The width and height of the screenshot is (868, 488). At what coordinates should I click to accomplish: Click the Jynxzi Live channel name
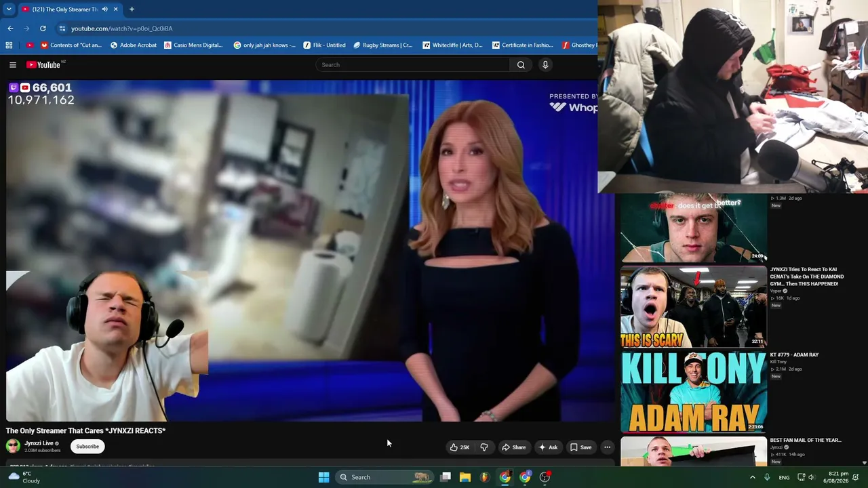pyautogui.click(x=39, y=443)
